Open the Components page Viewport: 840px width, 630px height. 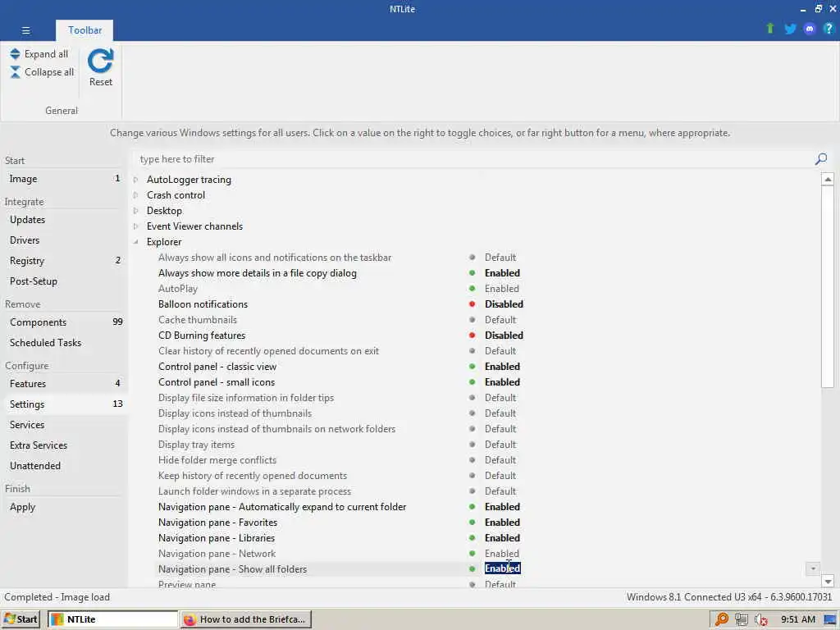tap(64, 322)
